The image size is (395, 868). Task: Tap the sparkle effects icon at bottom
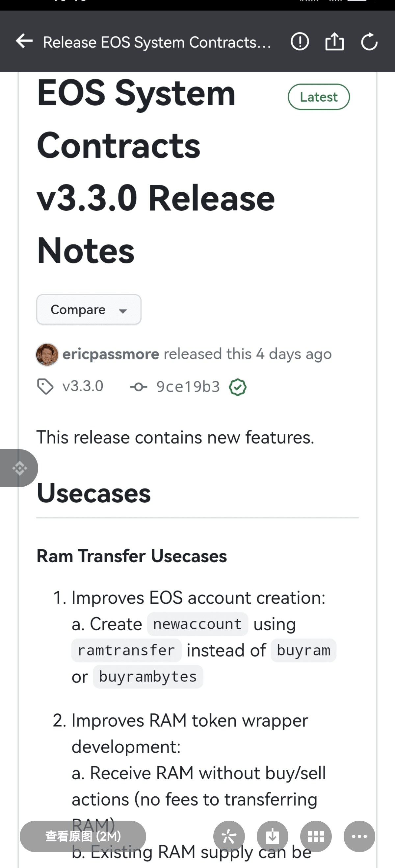point(229,836)
